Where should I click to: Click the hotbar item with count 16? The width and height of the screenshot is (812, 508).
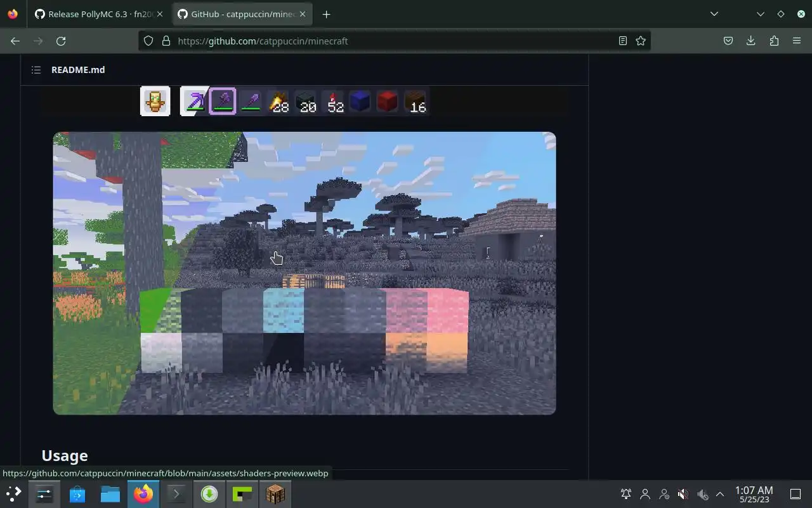point(416,101)
